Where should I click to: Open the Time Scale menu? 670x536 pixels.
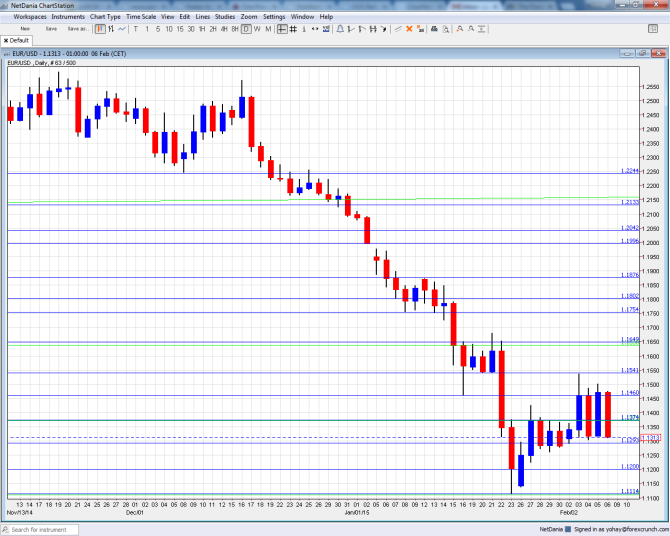[x=140, y=17]
